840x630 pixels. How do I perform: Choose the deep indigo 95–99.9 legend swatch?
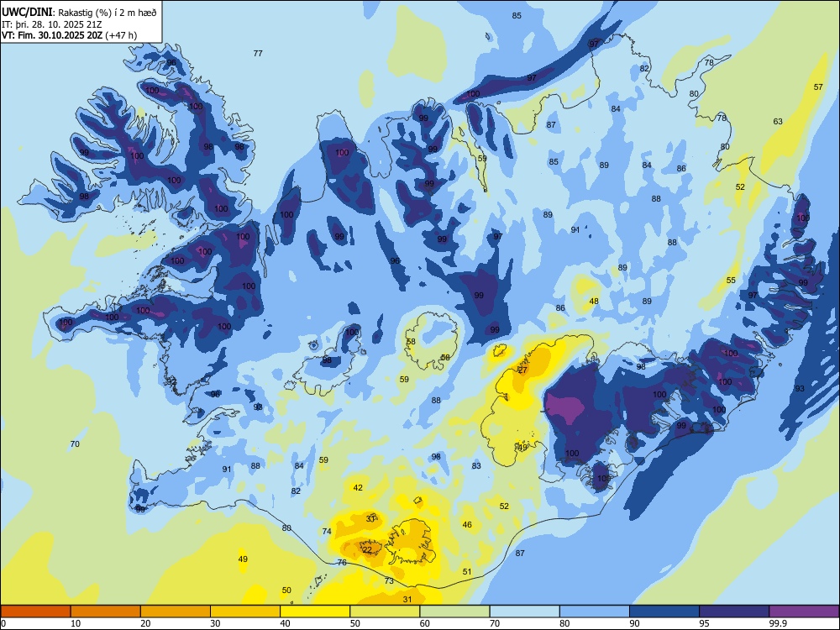click(734, 612)
